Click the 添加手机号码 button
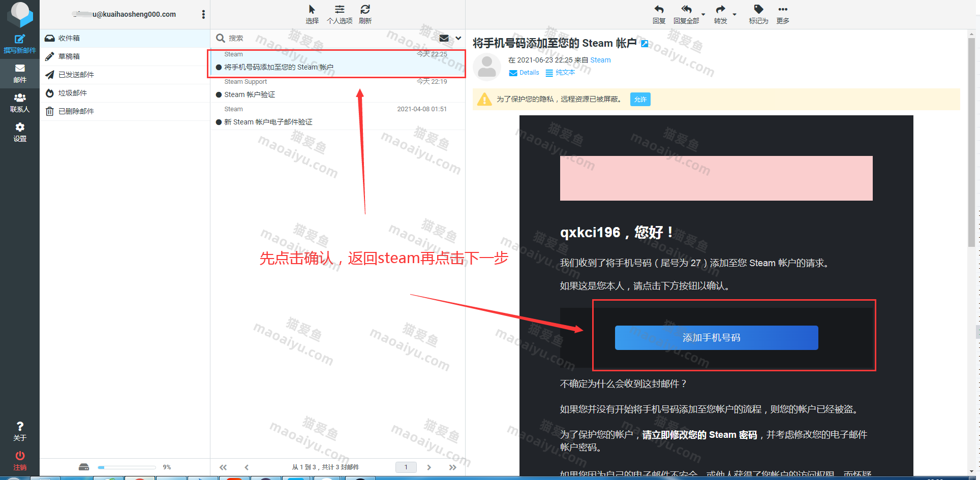 (x=716, y=337)
